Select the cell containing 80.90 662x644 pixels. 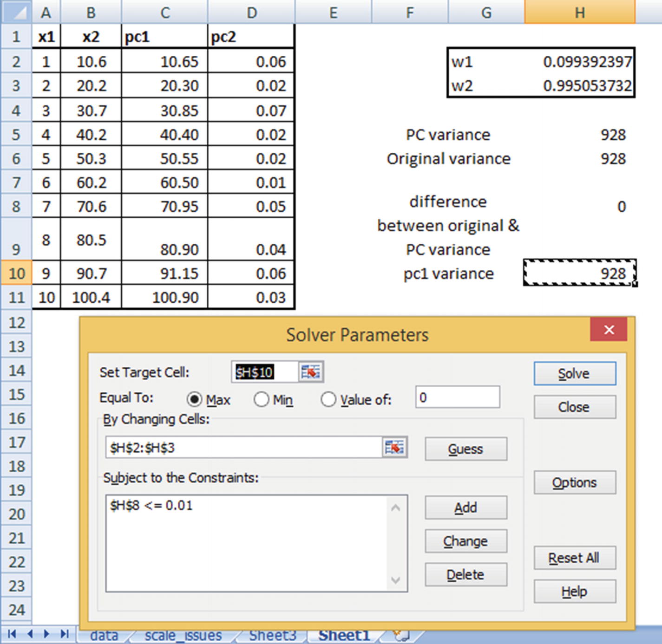coord(165,239)
